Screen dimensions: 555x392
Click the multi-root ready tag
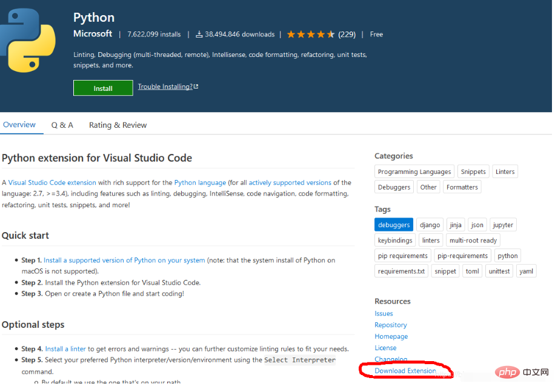(473, 241)
